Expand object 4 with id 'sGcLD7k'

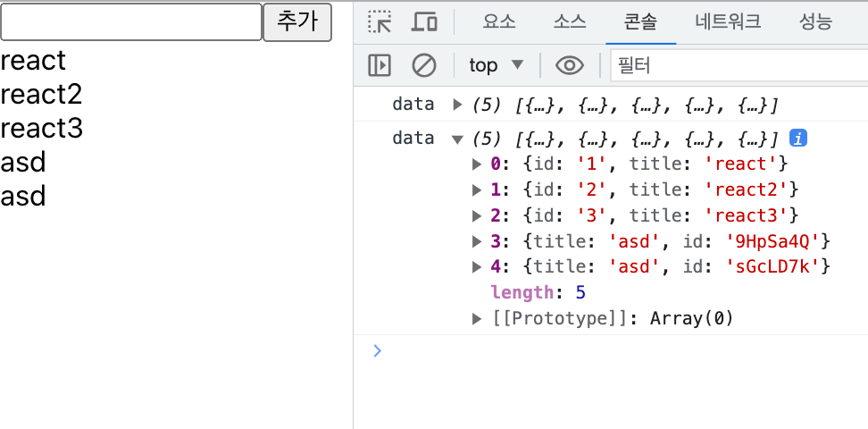477,267
